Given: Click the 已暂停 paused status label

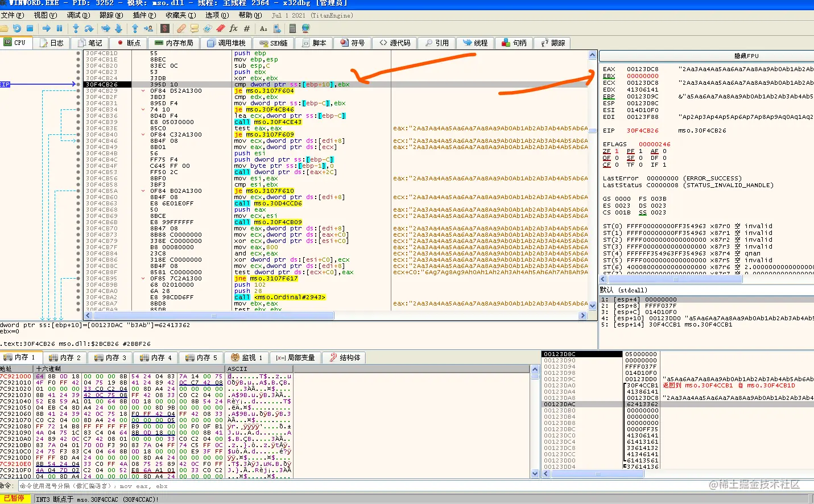Looking at the screenshot, I should coord(15,498).
